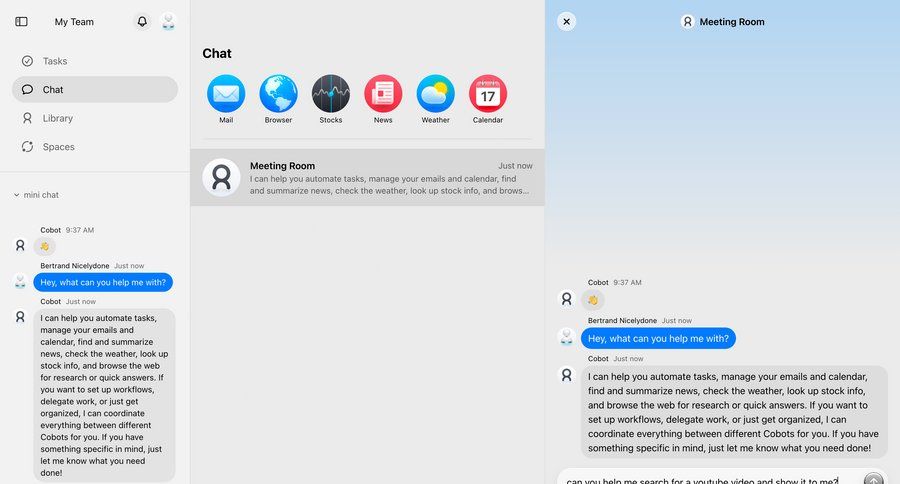Click Cobot avatar beside long reply in panel
This screenshot has width=900, height=484.
(567, 375)
